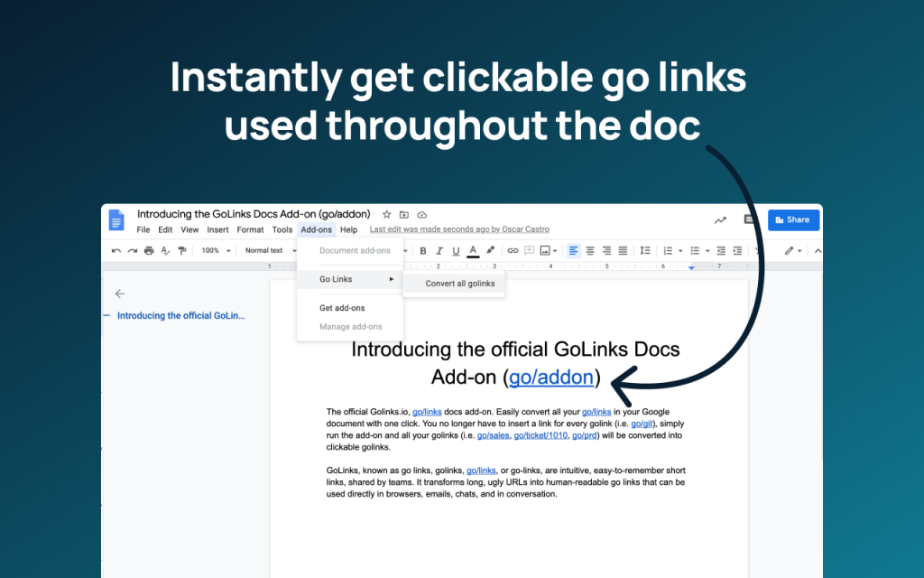Click the blue Share button
The width and height of the screenshot is (924, 578).
[794, 219]
